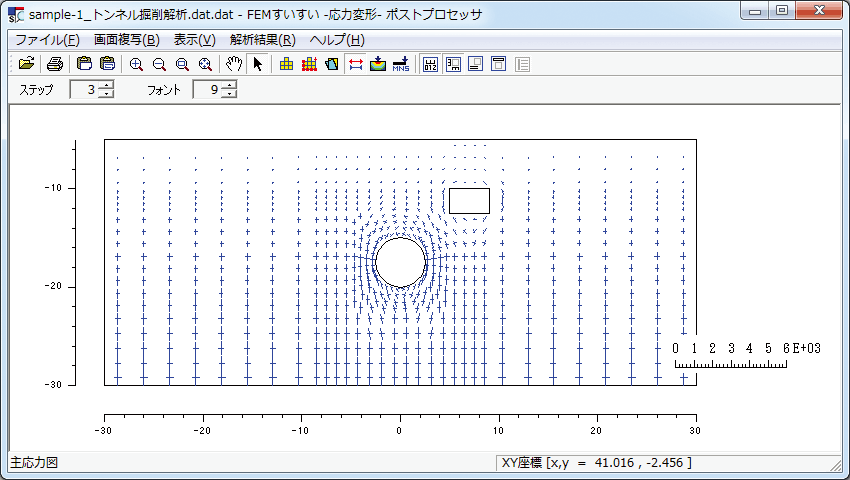Open the ヘルプ(H) menu

[337, 40]
